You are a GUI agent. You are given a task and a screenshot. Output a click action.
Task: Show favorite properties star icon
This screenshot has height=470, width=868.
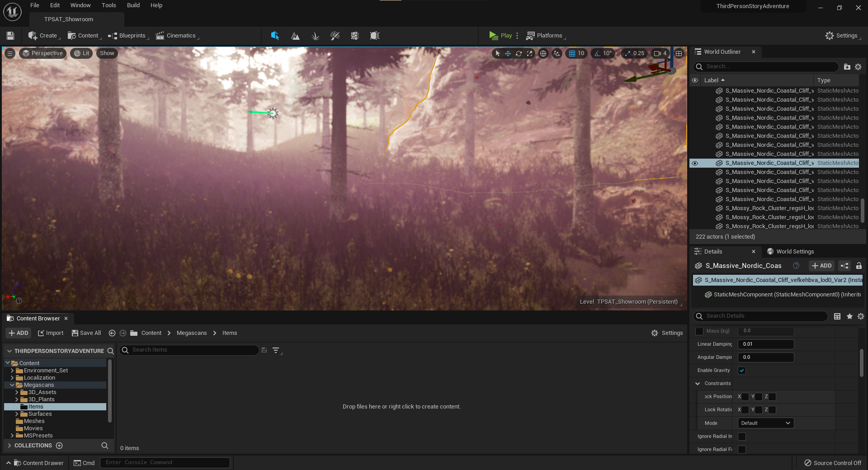pos(849,316)
